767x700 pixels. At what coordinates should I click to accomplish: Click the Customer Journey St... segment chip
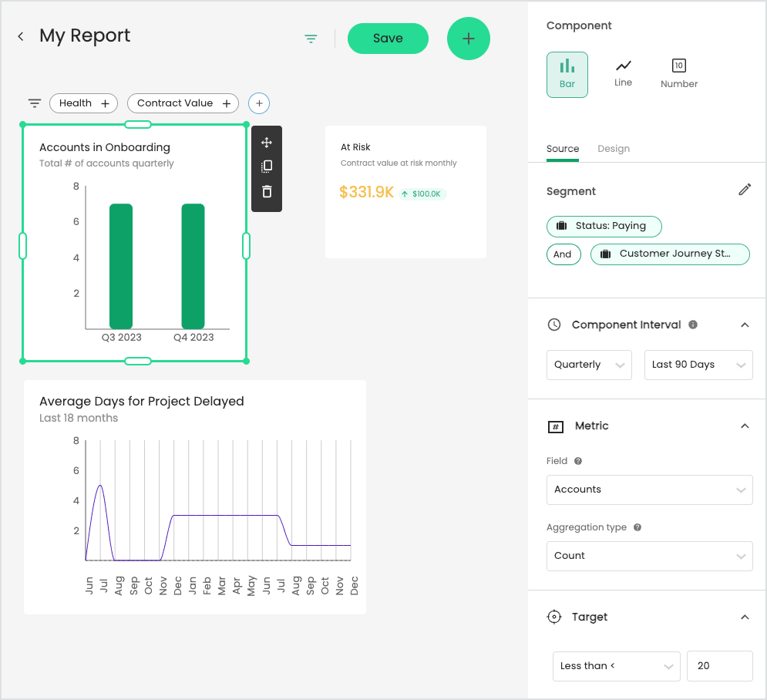(670, 254)
